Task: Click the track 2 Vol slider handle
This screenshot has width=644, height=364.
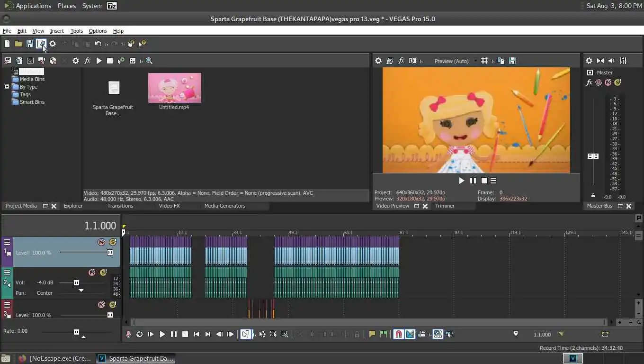Action: [x=76, y=282]
